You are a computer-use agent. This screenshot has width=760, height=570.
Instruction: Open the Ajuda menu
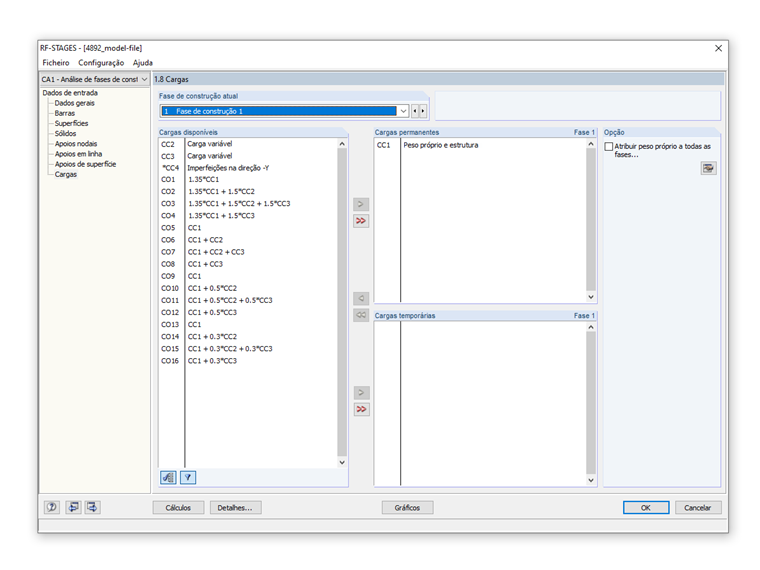click(142, 63)
